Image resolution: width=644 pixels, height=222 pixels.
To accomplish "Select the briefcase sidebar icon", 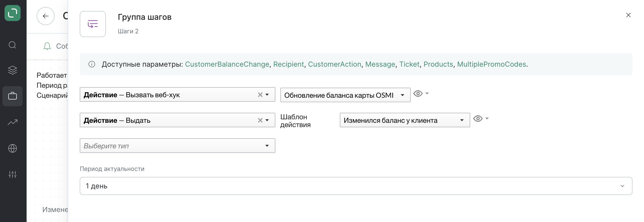I will [x=12, y=96].
